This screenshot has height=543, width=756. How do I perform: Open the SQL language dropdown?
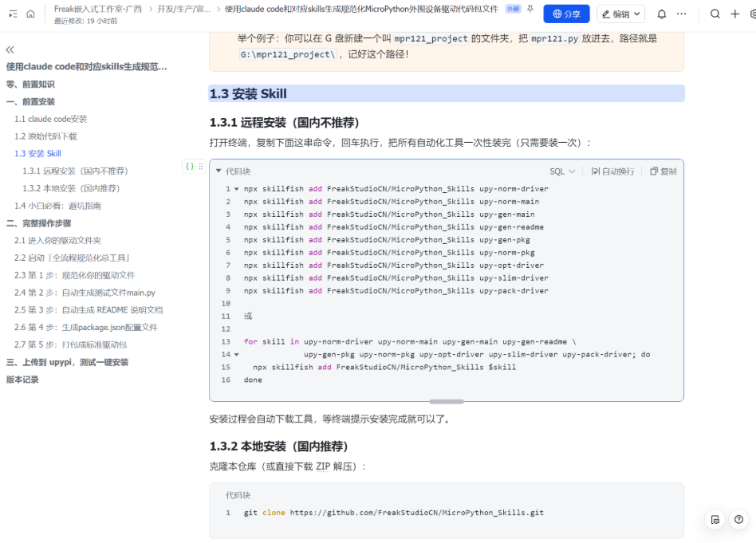(x=561, y=171)
